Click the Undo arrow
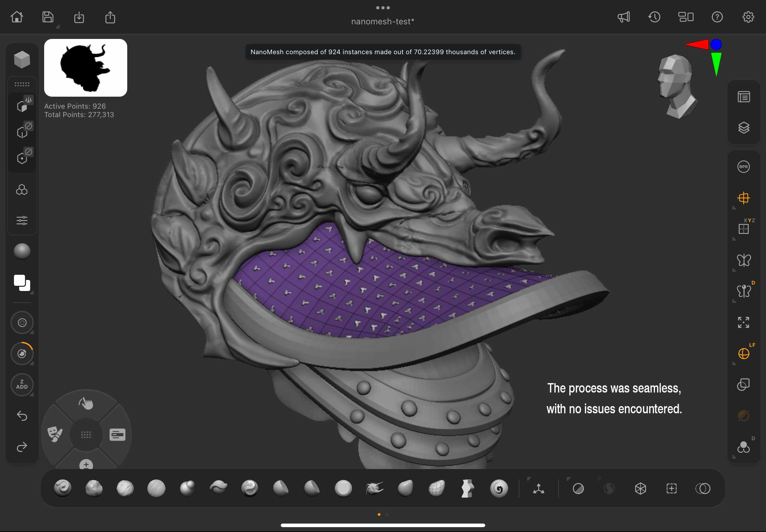Viewport: 766px width, 532px height. [22, 416]
